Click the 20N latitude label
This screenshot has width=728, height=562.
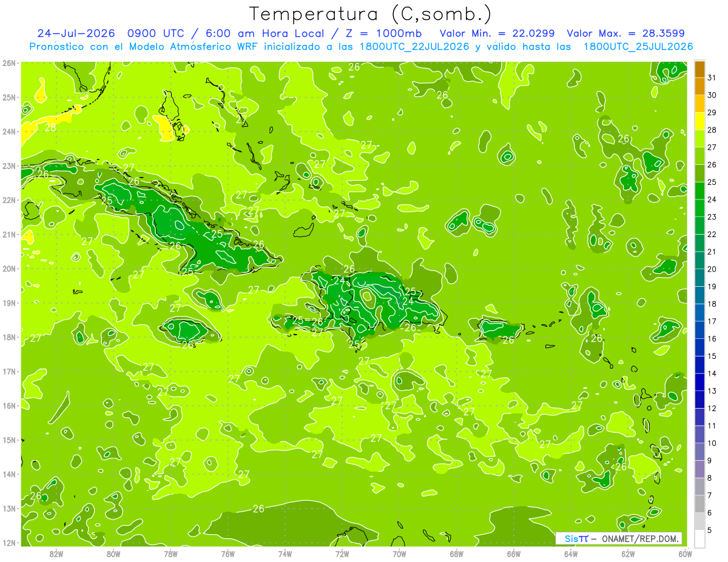click(8, 269)
